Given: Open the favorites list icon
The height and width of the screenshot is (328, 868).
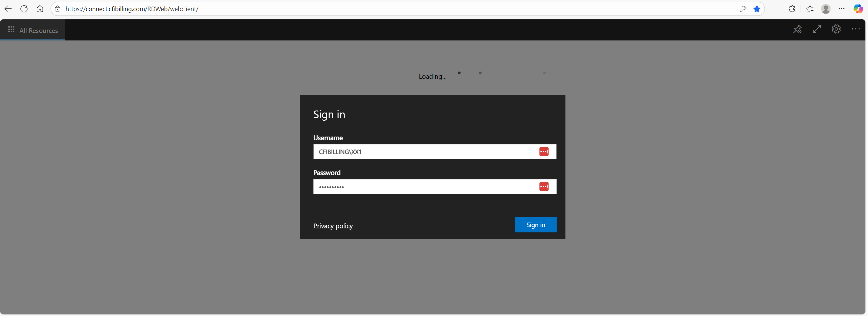Looking at the screenshot, I should point(810,9).
